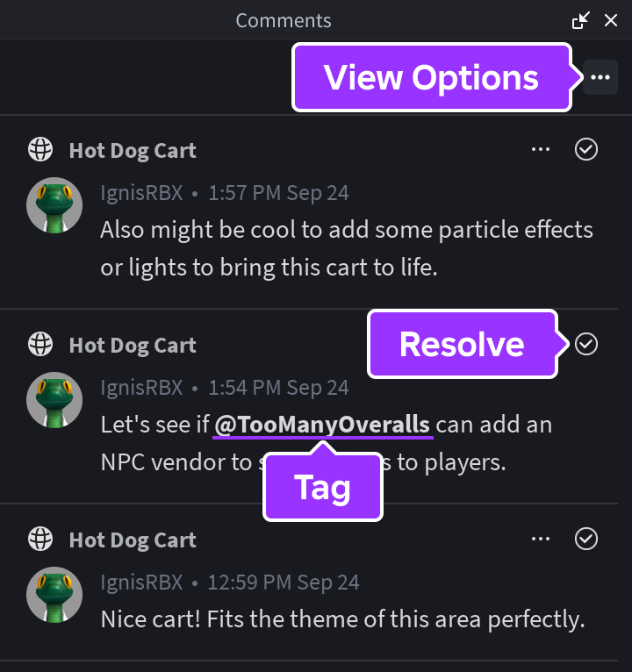Click Hot Dog Cart title of first comment
Viewport: 632px width, 672px height.
133,151
